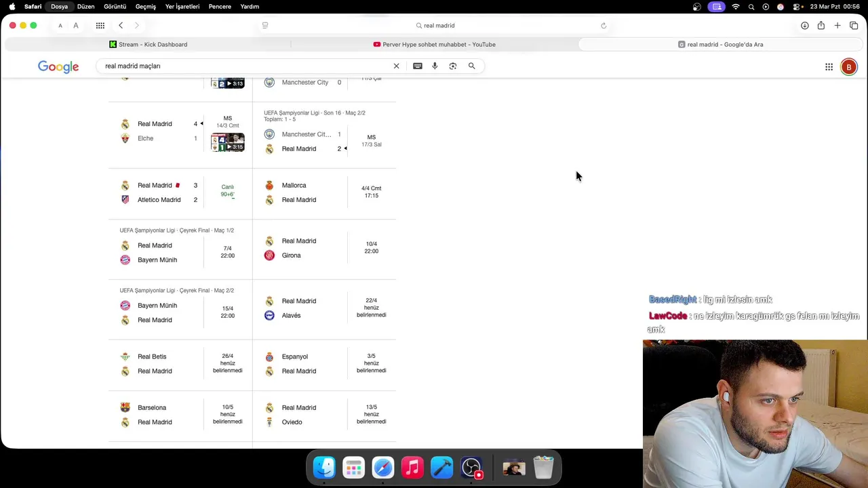Open the on-screen keyboard input tool icon
Screen dimensions: 868x488
click(418, 66)
